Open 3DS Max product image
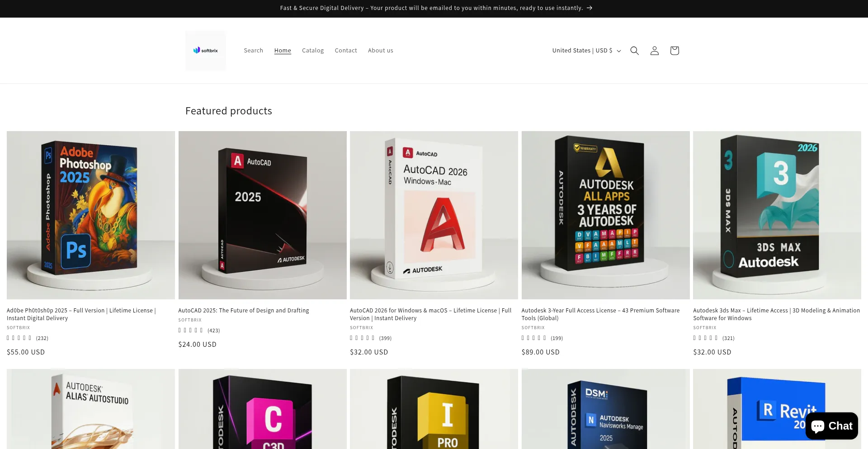 pyautogui.click(x=777, y=215)
